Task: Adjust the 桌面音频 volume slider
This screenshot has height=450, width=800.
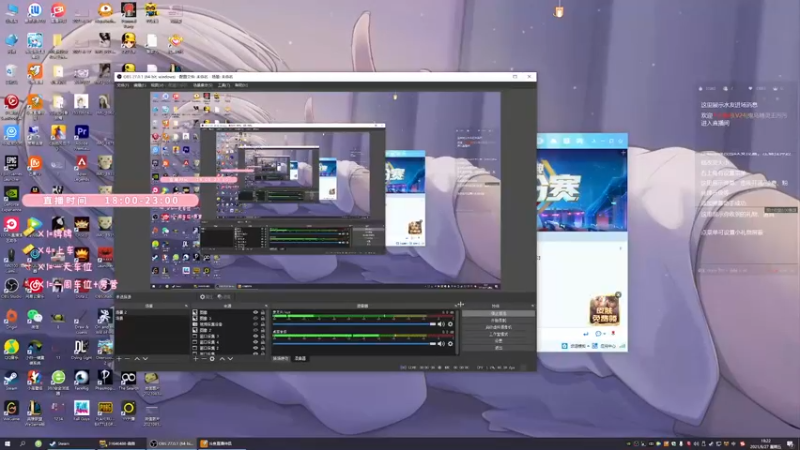Action: click(355, 343)
